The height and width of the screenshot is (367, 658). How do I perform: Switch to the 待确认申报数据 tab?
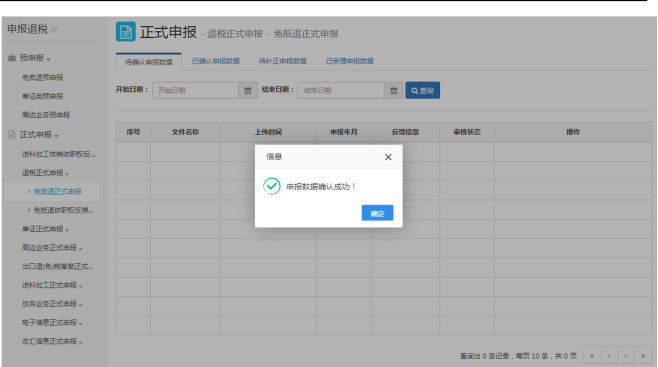pyautogui.click(x=149, y=62)
